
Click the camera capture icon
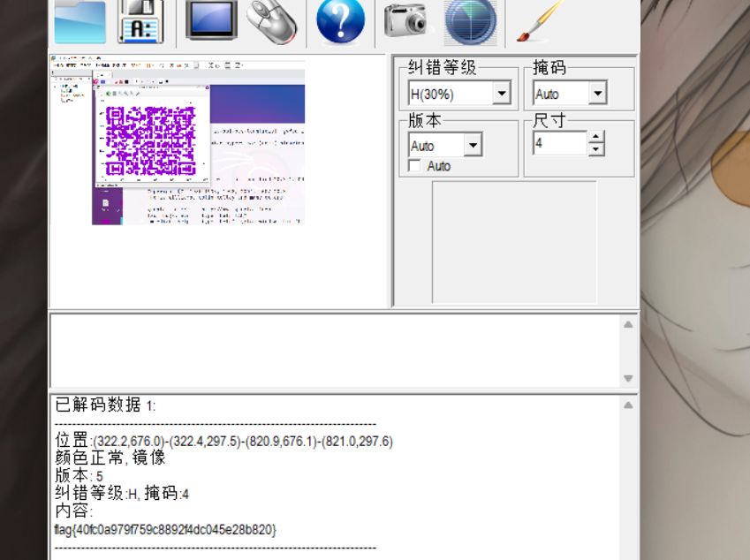pos(407,20)
